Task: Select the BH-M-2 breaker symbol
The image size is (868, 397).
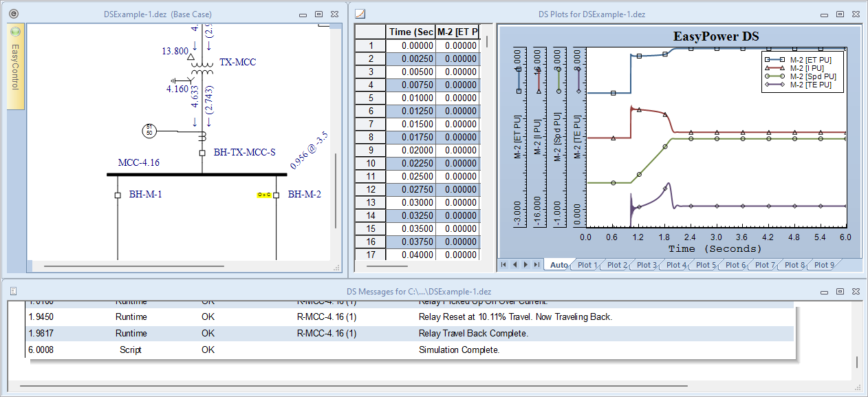Action: click(276, 195)
